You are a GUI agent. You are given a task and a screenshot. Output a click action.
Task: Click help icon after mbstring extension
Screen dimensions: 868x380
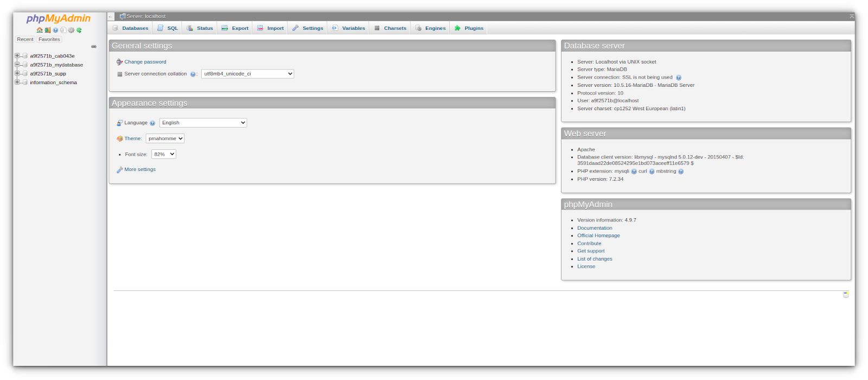[681, 172]
